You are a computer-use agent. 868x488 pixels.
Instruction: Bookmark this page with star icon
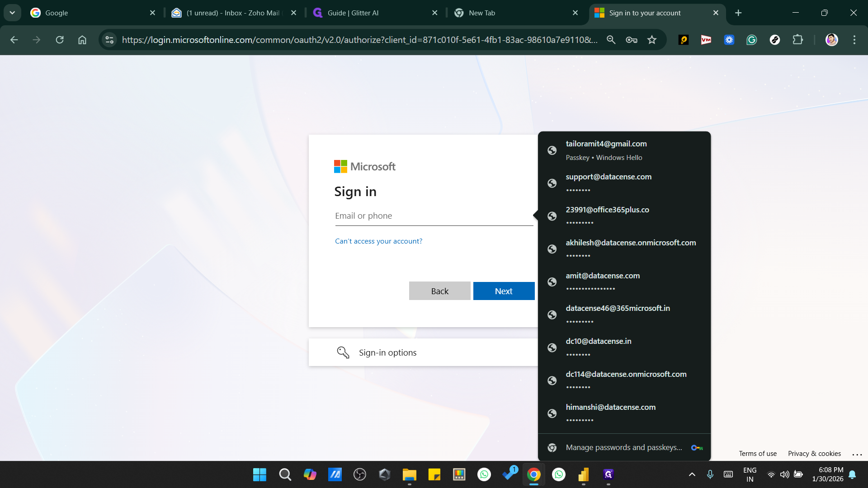coord(651,40)
